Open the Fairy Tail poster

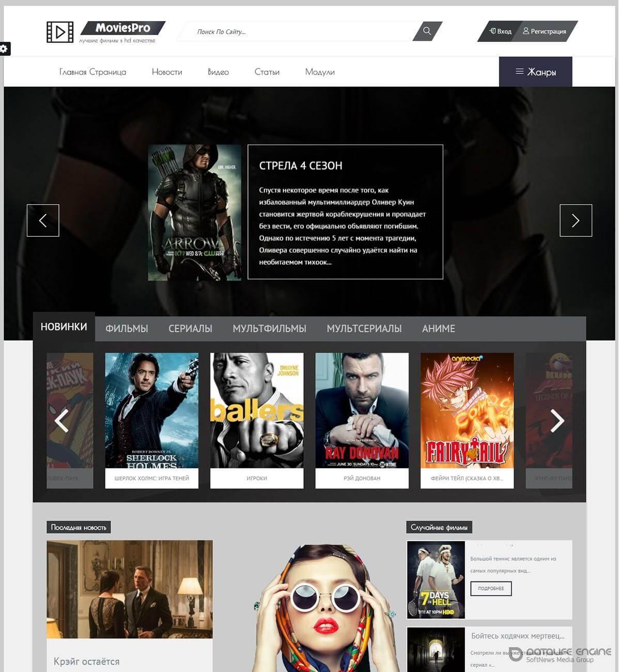coord(467,411)
